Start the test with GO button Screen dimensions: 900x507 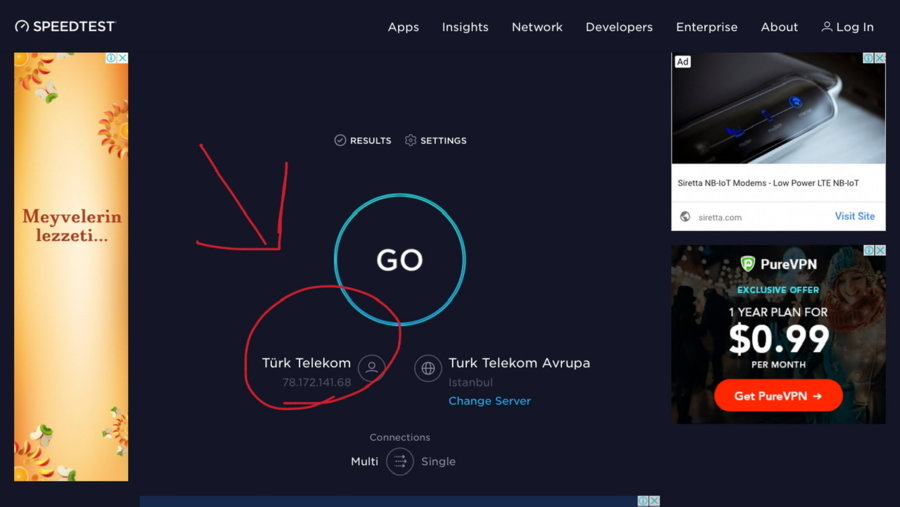coord(400,260)
